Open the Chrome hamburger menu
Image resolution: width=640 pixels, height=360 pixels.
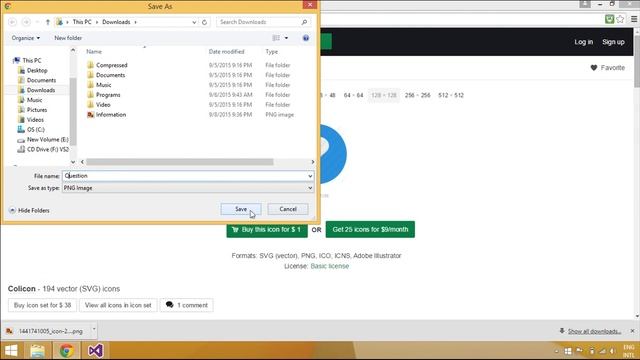click(634, 19)
